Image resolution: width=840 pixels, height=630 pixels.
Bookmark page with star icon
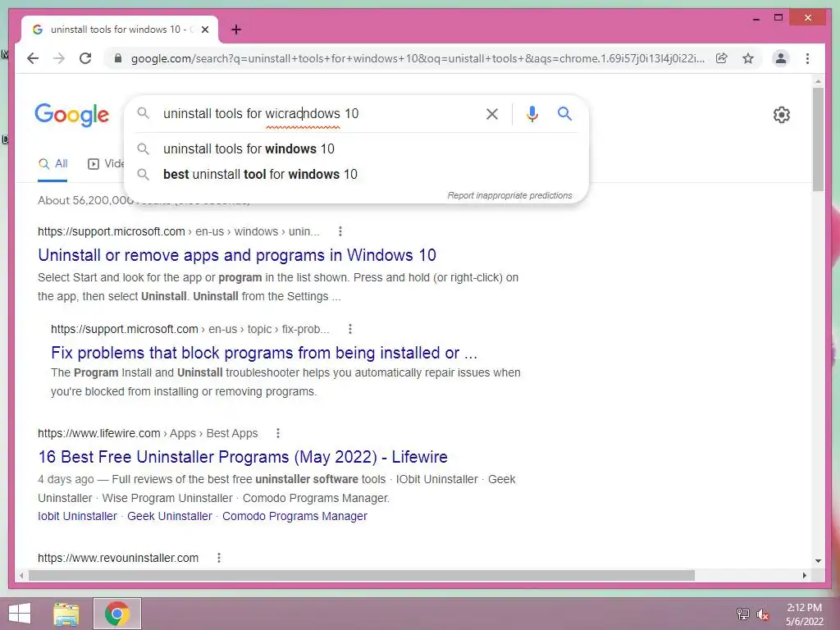[748, 58]
